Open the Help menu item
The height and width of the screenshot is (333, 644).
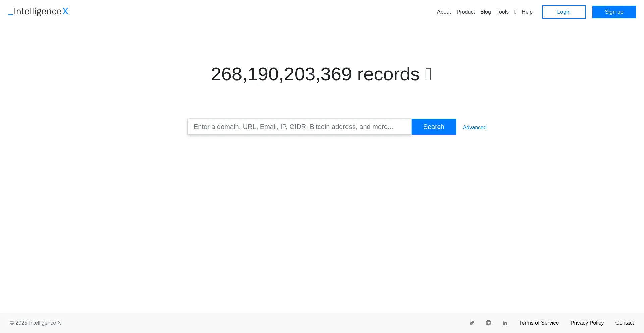click(527, 12)
